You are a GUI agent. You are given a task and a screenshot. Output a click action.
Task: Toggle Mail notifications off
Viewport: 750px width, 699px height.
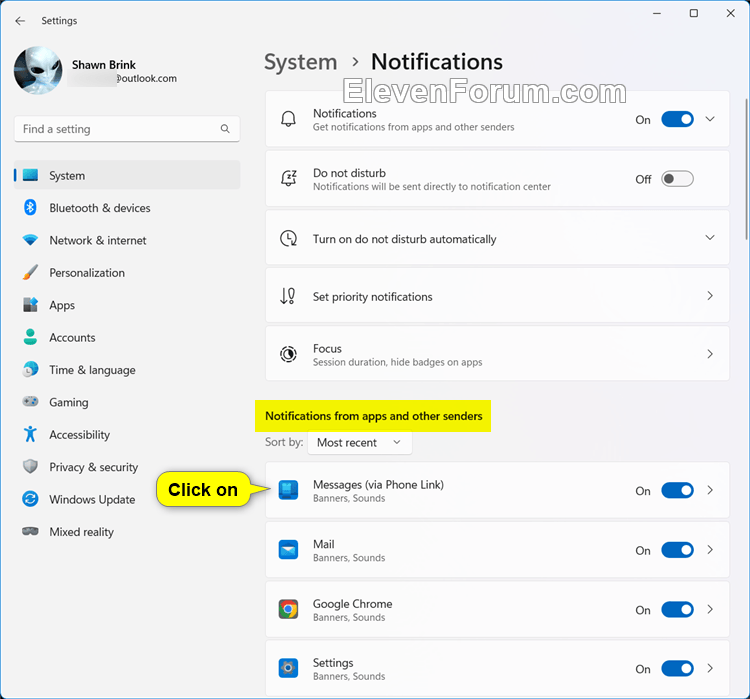click(677, 550)
